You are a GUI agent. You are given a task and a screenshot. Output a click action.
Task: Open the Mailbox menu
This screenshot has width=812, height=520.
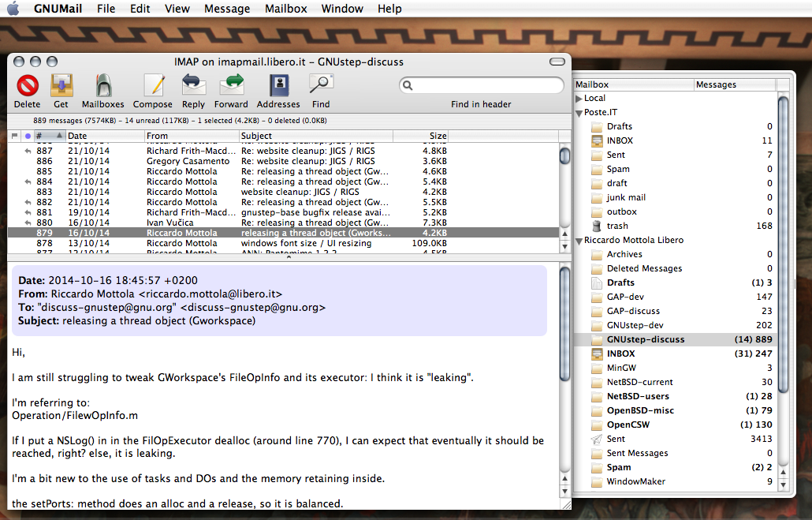pyautogui.click(x=286, y=9)
